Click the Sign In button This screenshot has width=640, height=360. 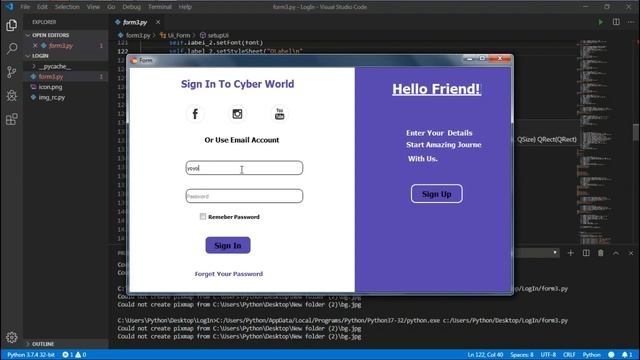click(x=228, y=245)
